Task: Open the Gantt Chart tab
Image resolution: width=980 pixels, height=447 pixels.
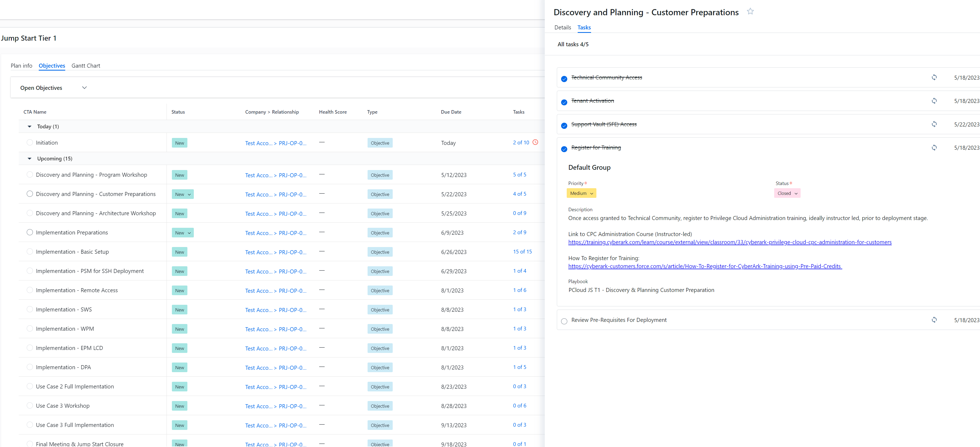Action: click(x=86, y=65)
